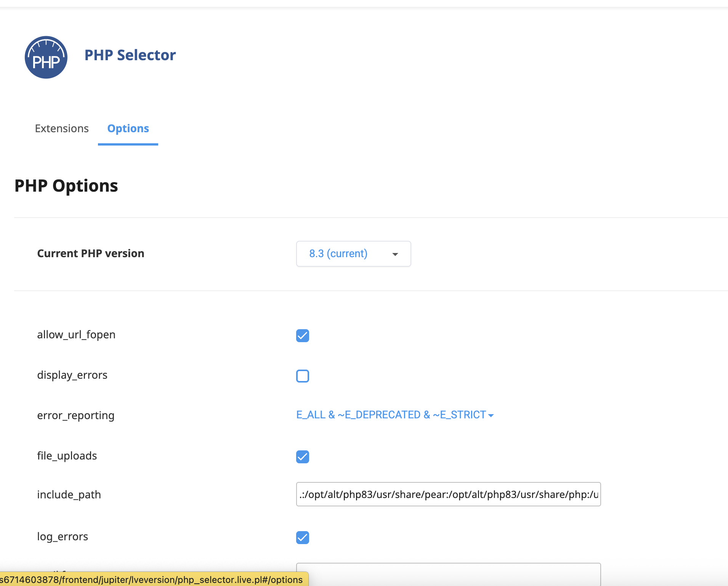Click the file_uploads label
The image size is (728, 586).
[x=67, y=456]
